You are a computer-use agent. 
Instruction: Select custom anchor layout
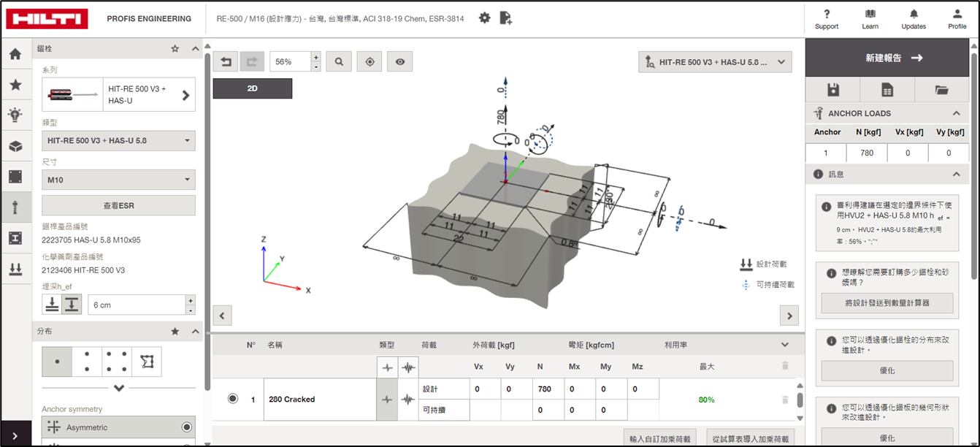[147, 362]
